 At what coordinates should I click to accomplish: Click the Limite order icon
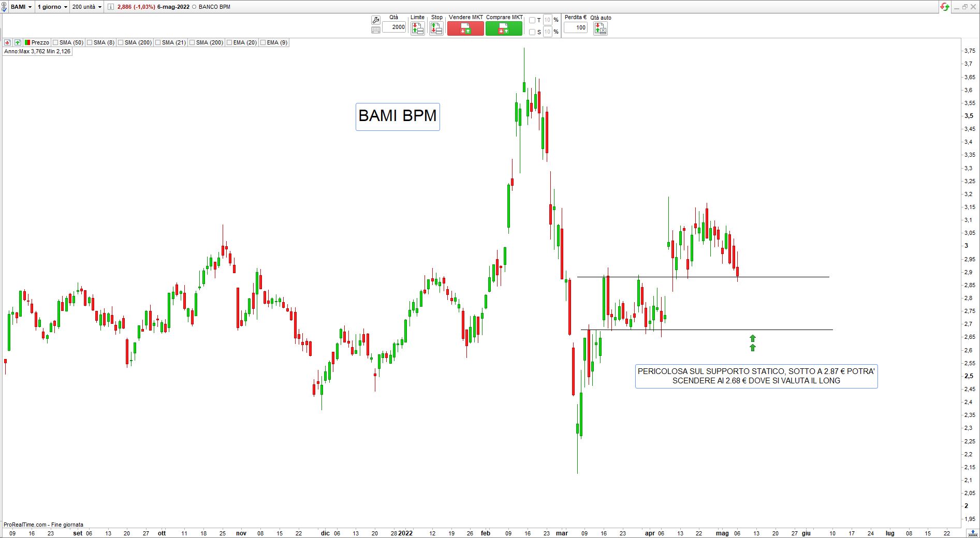[417, 28]
